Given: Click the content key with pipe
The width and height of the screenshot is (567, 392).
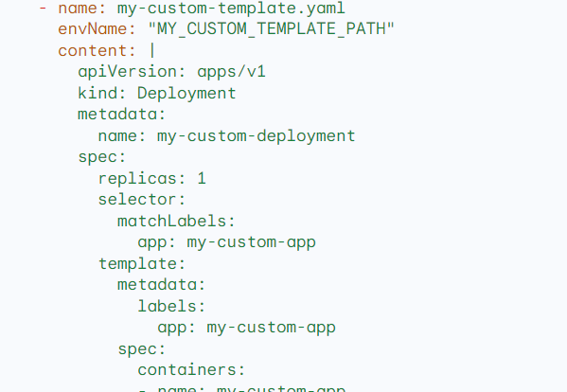Looking at the screenshot, I should pos(107,50).
